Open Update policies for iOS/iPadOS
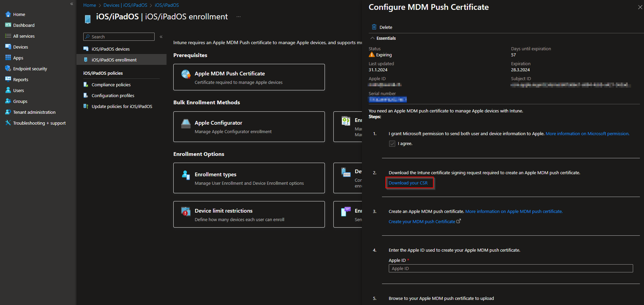This screenshot has height=305, width=644. coord(122,106)
